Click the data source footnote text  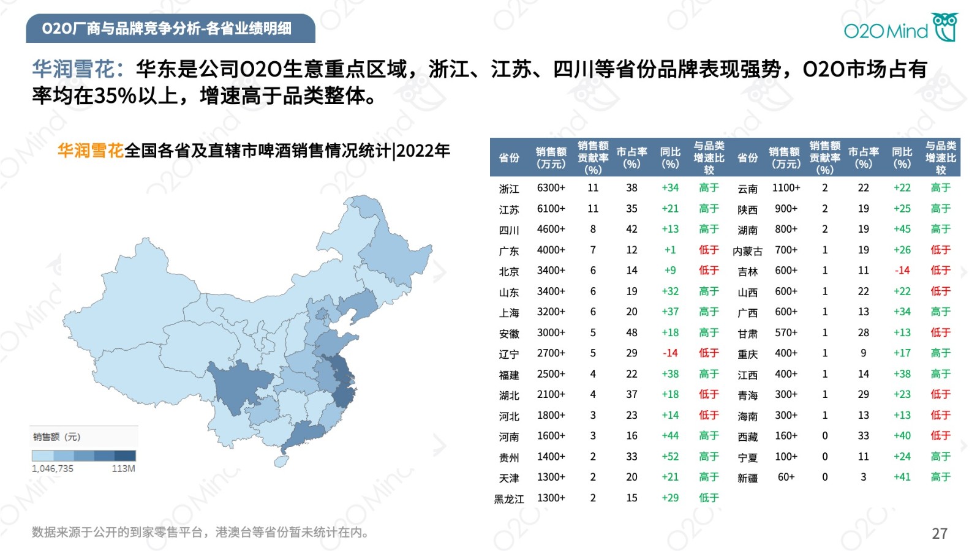[x=201, y=532]
